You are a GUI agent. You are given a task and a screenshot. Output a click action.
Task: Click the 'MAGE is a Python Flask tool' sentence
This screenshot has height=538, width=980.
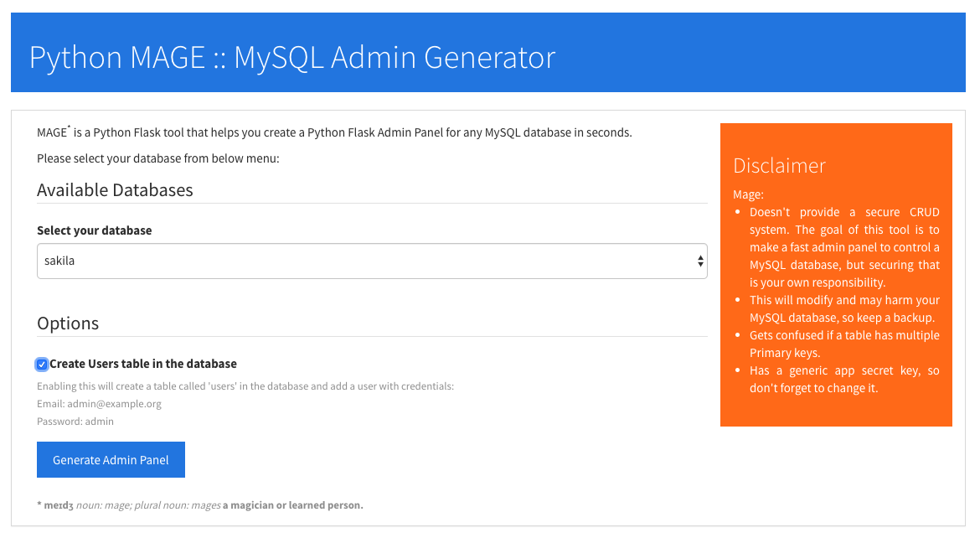tap(334, 132)
